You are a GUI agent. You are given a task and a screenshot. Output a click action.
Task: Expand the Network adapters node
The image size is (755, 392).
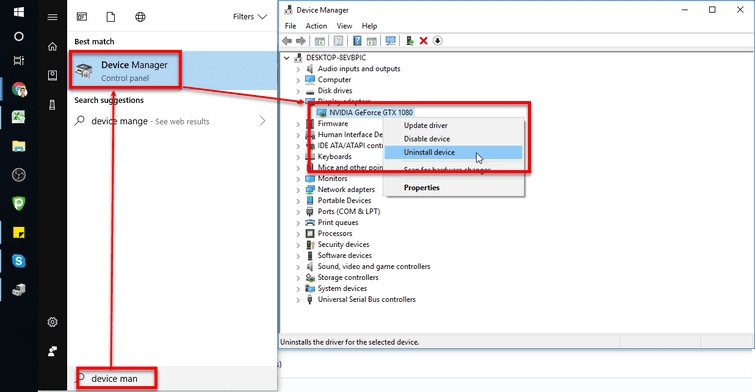pyautogui.click(x=298, y=190)
